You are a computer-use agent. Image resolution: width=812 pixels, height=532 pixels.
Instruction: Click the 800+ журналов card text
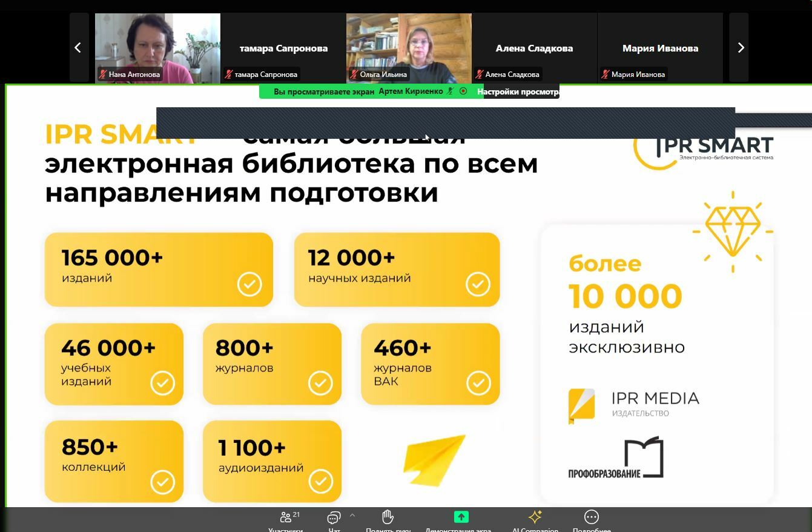coord(244,355)
